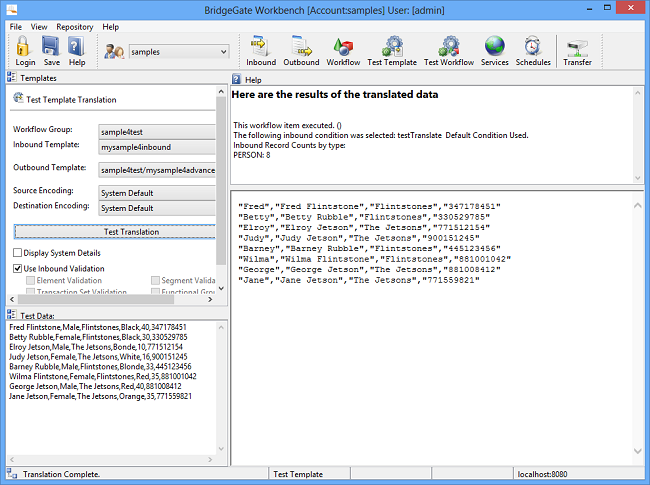Click the localhost:8080 status entry
This screenshot has width=650, height=485.
coord(543,474)
